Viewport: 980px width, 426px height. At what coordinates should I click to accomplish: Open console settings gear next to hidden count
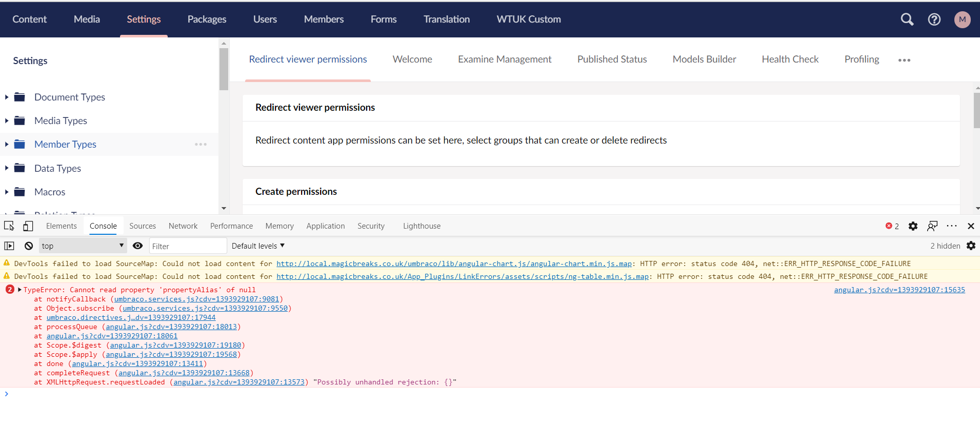click(971, 246)
